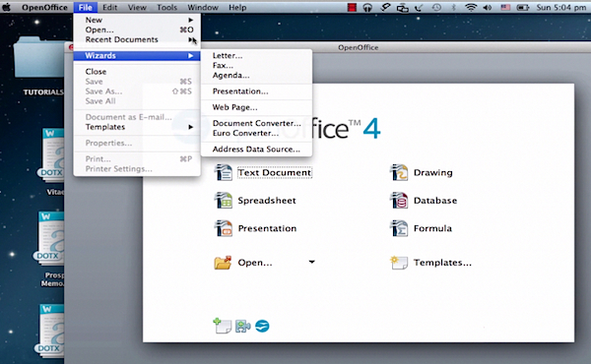Viewport: 591px width, 364px height.
Task: Create a new Database
Action: (435, 201)
